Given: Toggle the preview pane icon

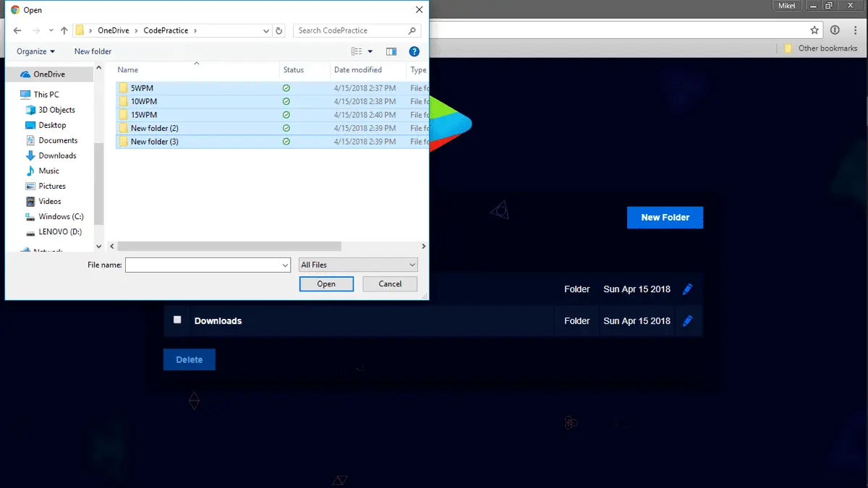Looking at the screenshot, I should pos(391,51).
